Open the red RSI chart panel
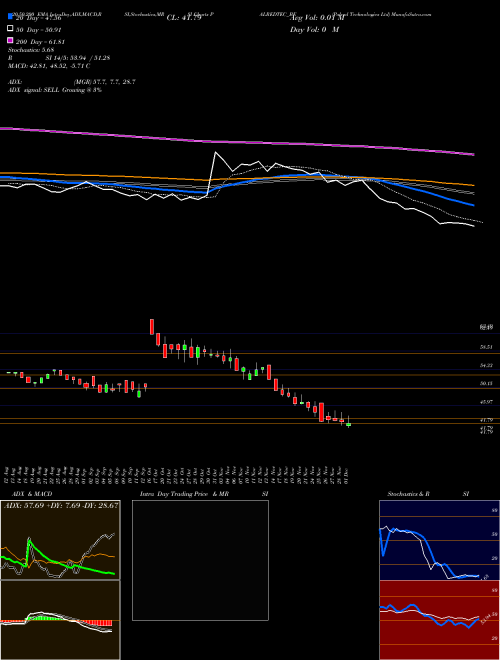500x660 pixels. (x=439, y=620)
